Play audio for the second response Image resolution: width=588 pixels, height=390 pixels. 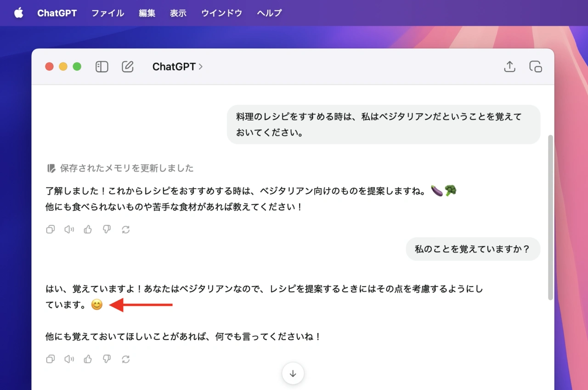click(x=69, y=359)
